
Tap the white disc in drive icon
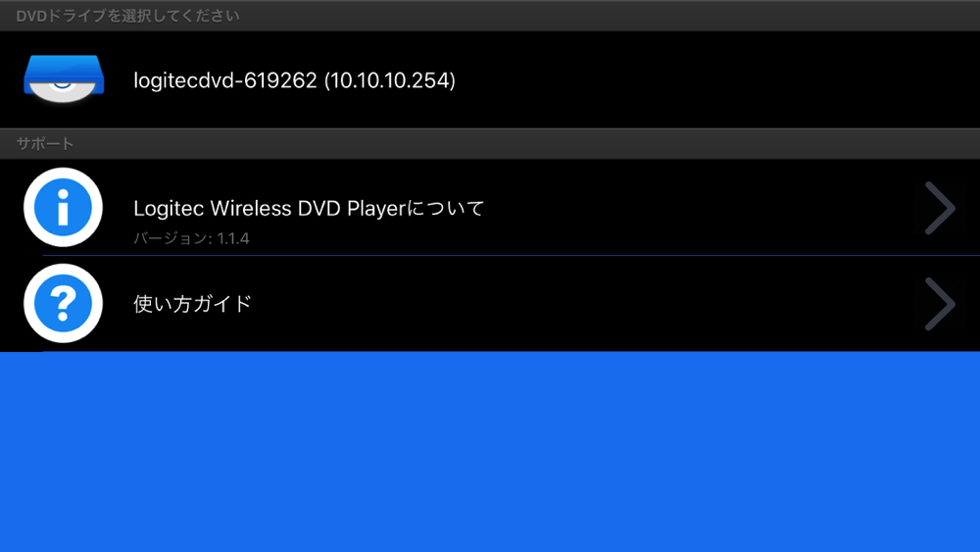click(x=63, y=89)
